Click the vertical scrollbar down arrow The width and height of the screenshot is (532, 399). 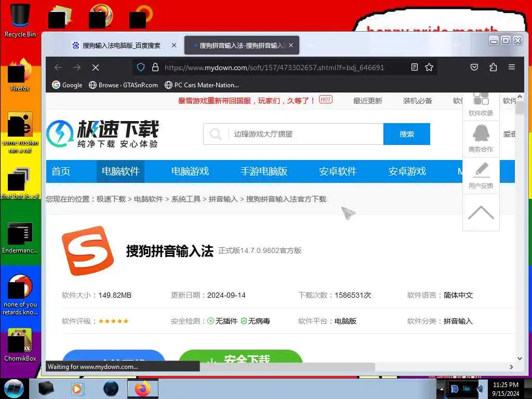[x=520, y=358]
